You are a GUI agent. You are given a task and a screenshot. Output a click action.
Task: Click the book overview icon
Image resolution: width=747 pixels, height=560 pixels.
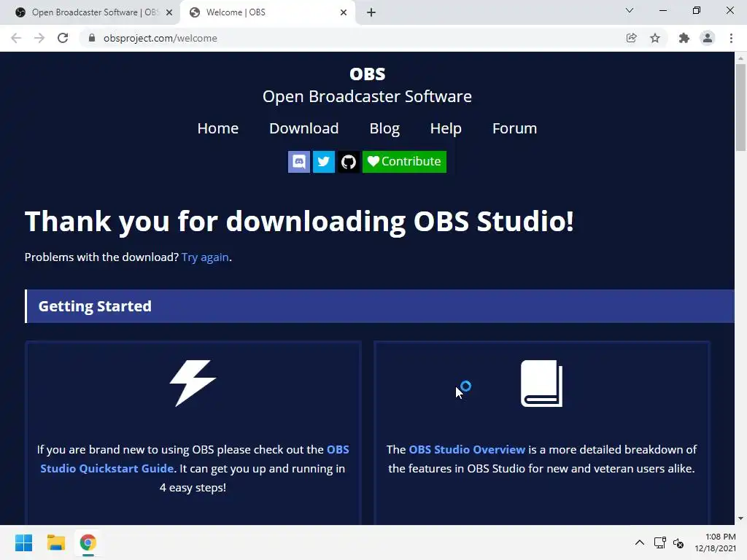[x=542, y=384]
